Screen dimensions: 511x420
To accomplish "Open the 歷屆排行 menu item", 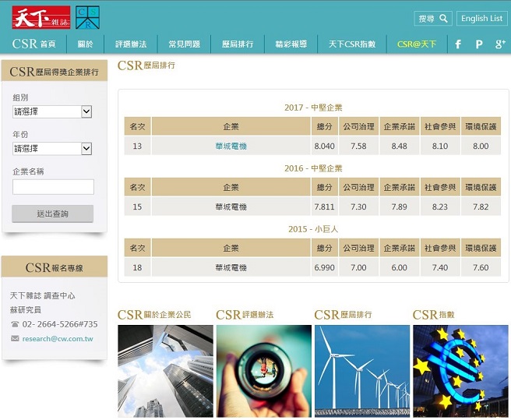I will [238, 44].
